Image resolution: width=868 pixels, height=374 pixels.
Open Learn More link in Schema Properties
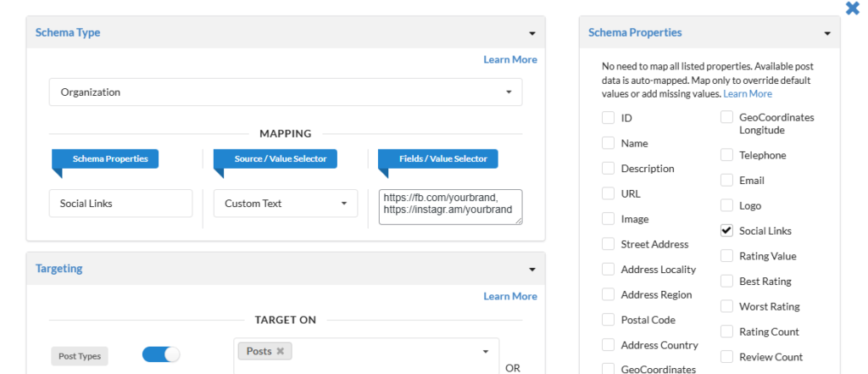point(748,94)
